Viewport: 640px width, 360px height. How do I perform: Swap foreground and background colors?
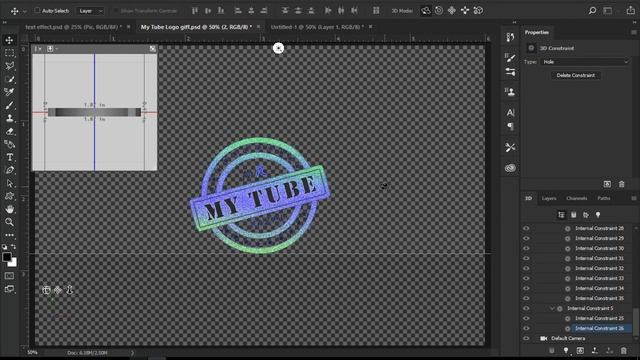[x=13, y=247]
